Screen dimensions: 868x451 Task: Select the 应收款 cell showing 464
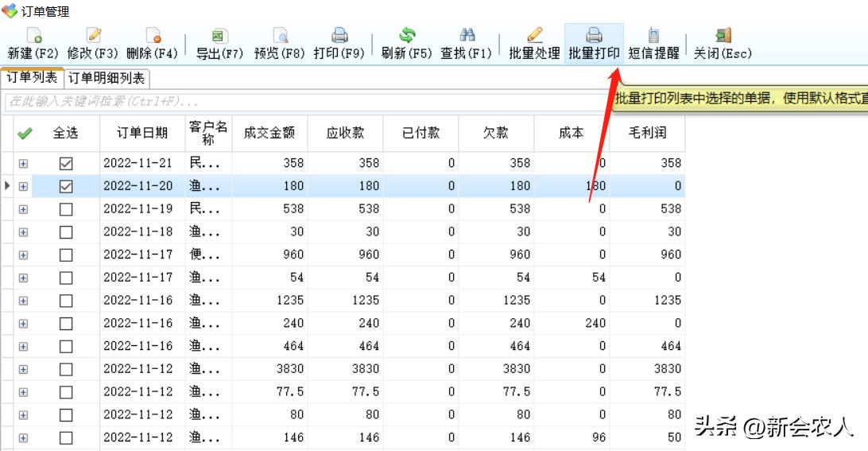pos(346,346)
